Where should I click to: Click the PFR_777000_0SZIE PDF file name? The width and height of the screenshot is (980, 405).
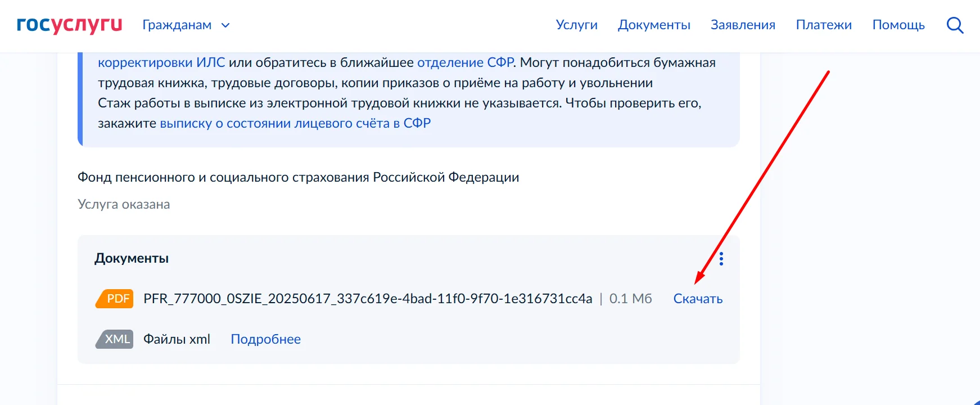(368, 299)
